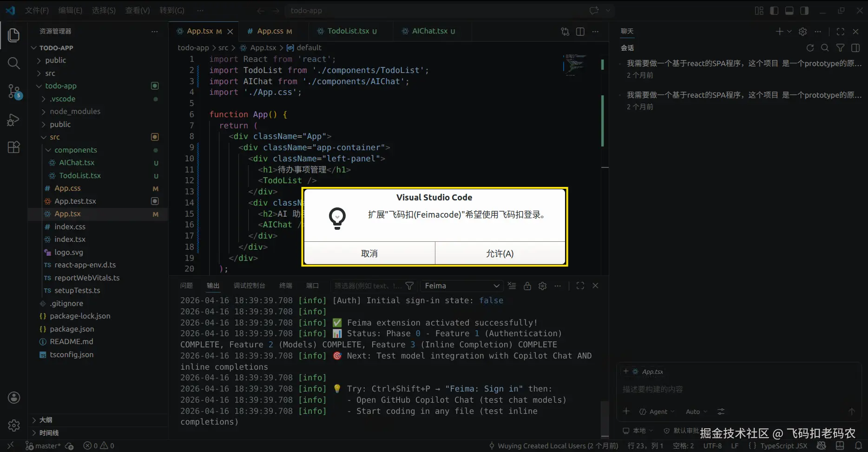Image resolution: width=868 pixels, height=452 pixels.
Task: Switch to the 问题 problems panel tab
Action: (x=186, y=286)
